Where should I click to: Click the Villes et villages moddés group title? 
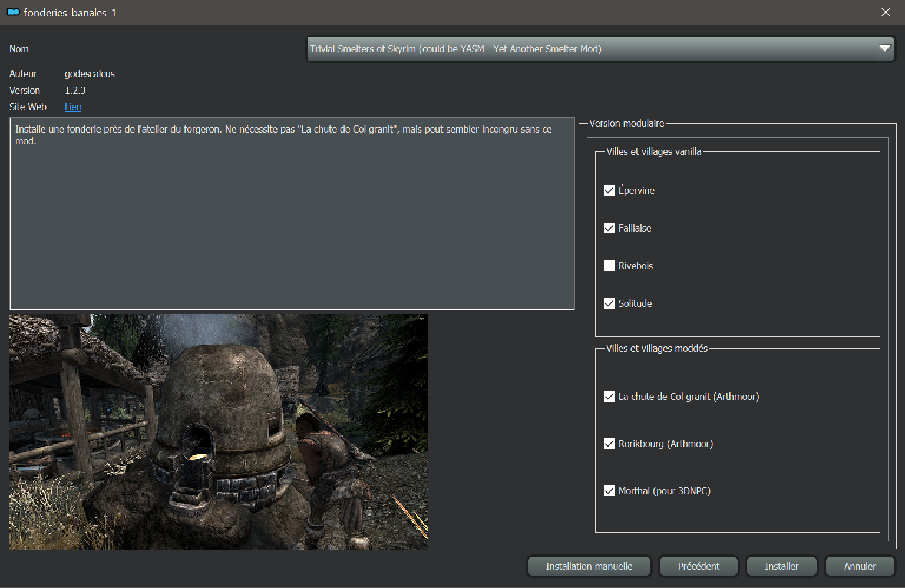point(657,348)
